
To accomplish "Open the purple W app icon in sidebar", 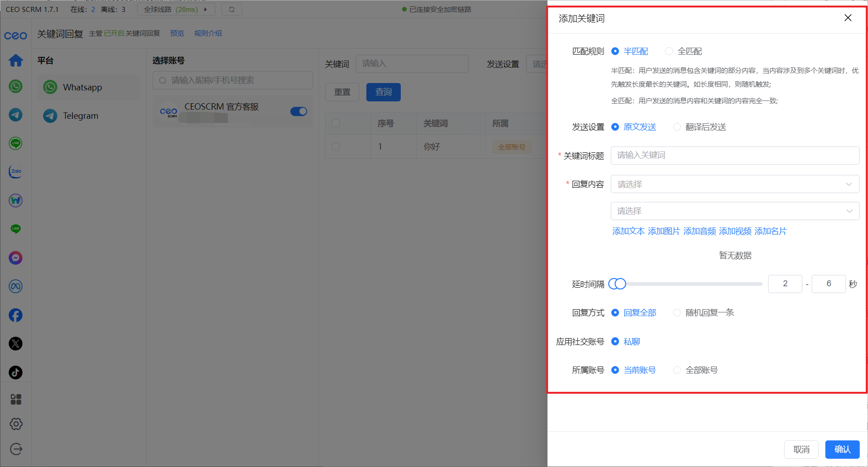I will (x=16, y=200).
